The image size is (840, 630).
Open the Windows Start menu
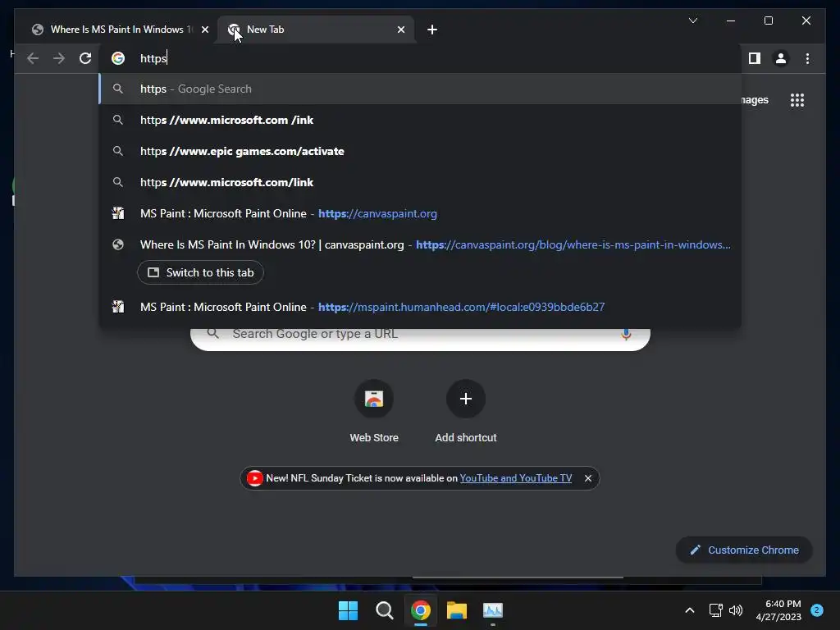click(x=348, y=610)
